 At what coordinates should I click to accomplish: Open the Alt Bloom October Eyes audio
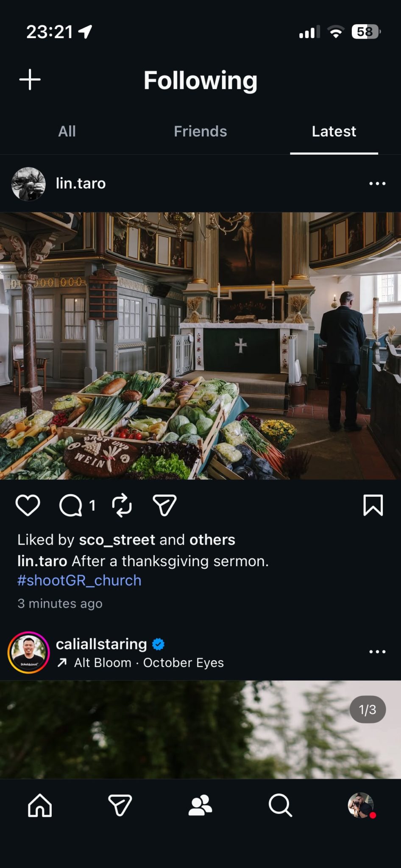pyautogui.click(x=148, y=663)
